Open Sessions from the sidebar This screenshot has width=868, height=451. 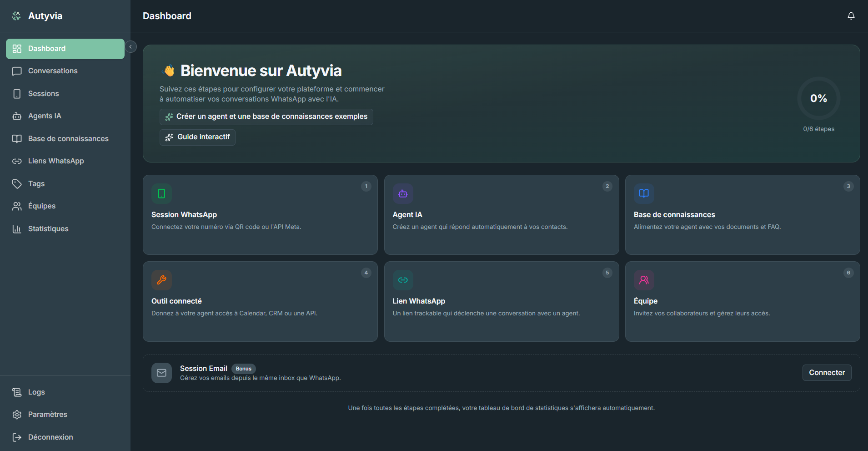point(65,94)
